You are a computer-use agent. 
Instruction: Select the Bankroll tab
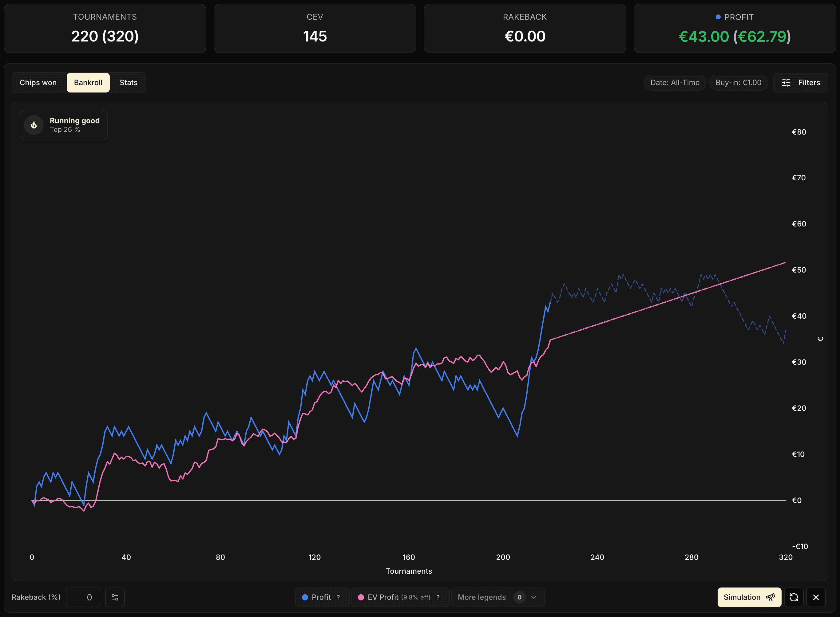(88, 83)
